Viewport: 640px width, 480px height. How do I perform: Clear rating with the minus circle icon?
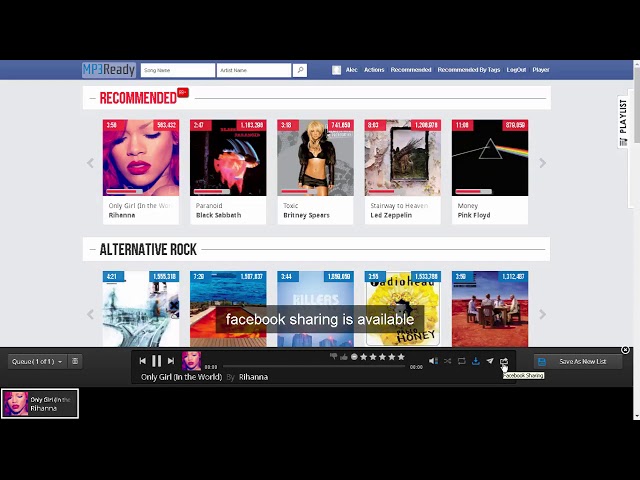(x=354, y=357)
